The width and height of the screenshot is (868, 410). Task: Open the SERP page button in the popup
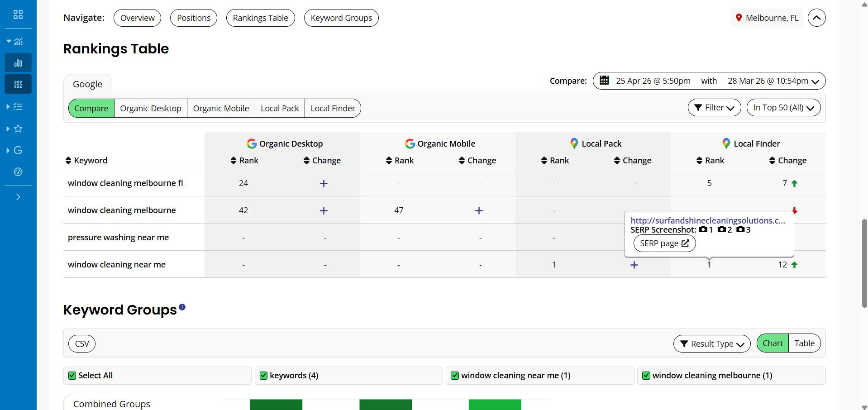pyautogui.click(x=664, y=243)
